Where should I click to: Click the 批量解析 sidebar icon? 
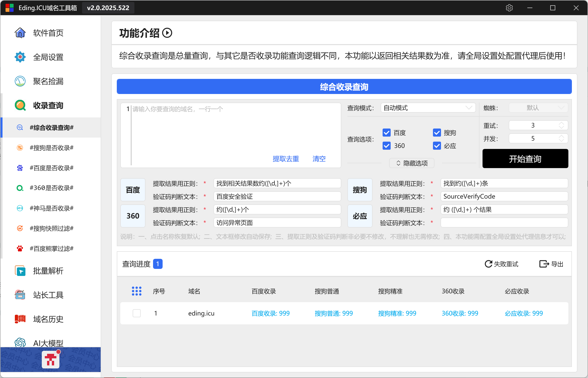[20, 271]
